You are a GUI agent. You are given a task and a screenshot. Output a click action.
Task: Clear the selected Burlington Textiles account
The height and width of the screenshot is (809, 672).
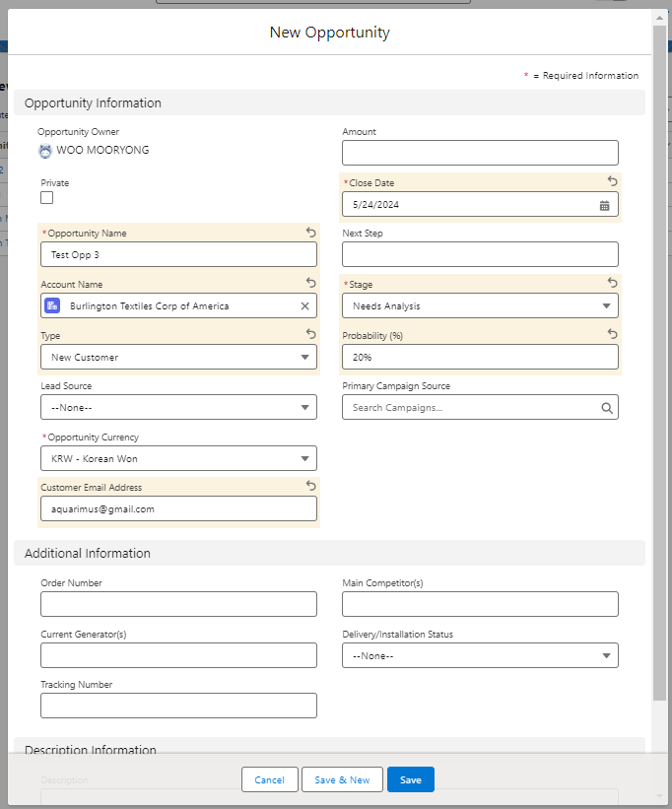click(x=304, y=306)
